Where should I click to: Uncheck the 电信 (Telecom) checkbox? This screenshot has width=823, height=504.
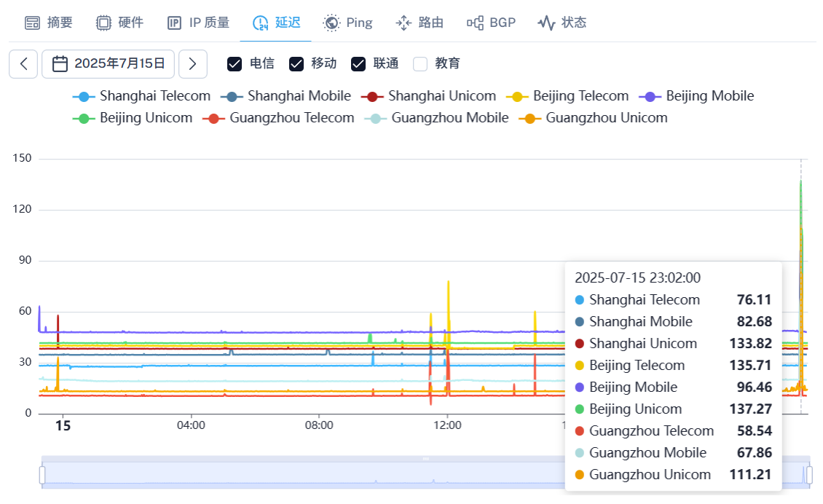pos(235,64)
